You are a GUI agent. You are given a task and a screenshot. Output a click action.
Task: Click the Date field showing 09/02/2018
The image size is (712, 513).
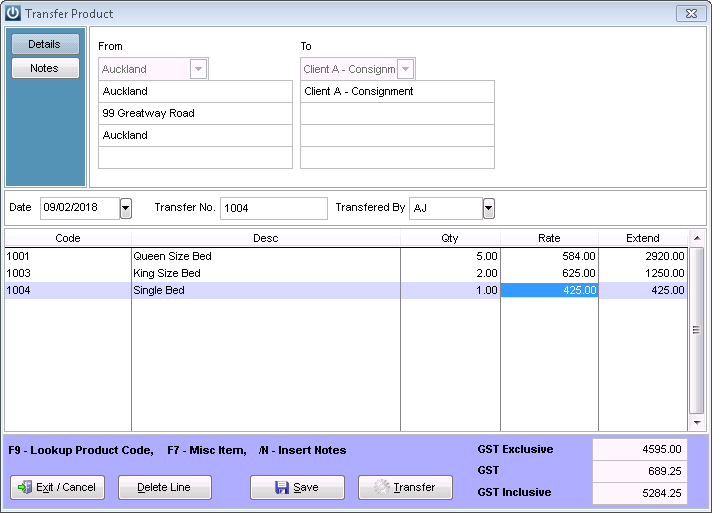(x=80, y=208)
